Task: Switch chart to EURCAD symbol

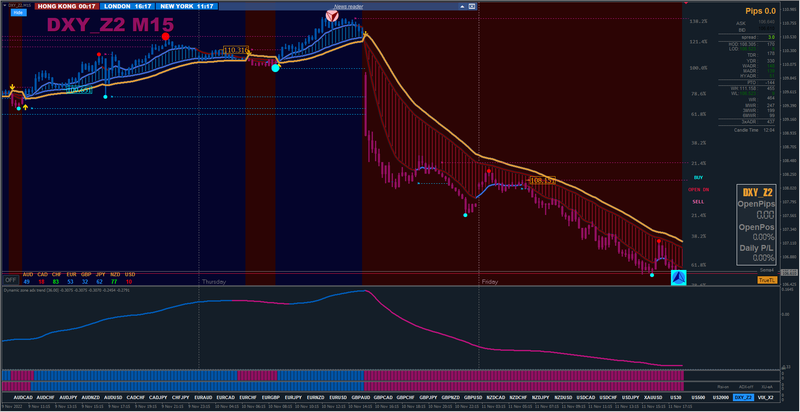Action: point(226,397)
